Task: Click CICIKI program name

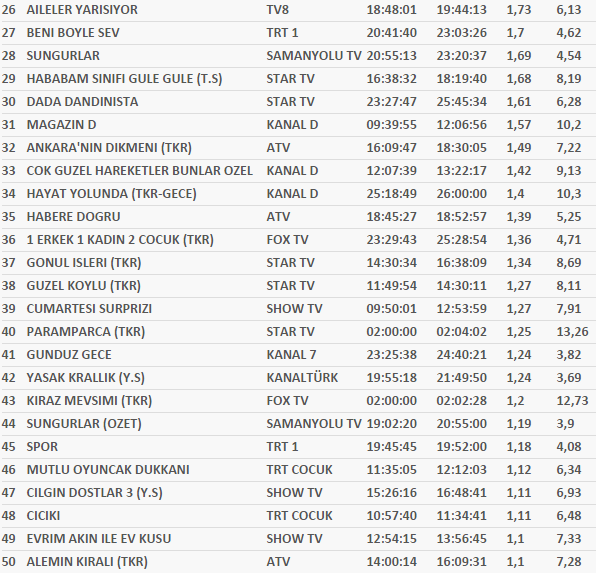Action: (43, 516)
